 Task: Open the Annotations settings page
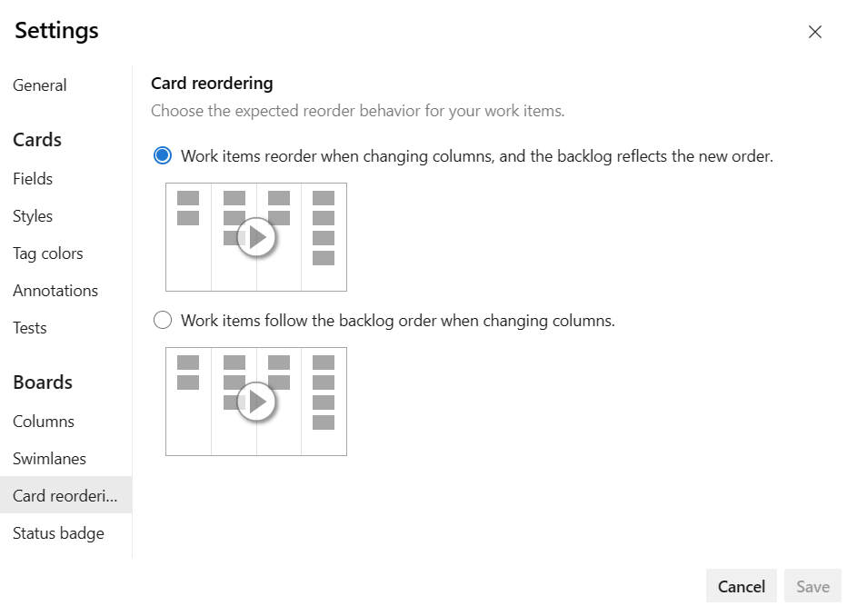[x=55, y=291]
